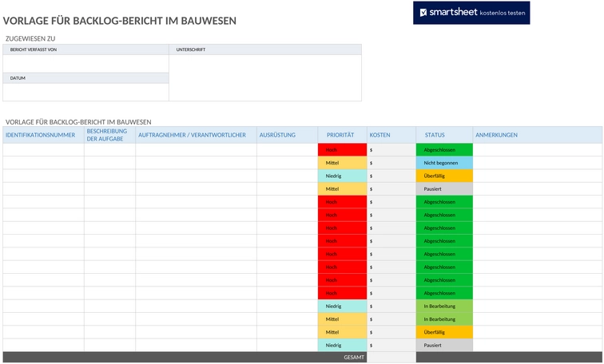Click 'Niedrig' priority in the 'Pausiert' row

pos(343,345)
